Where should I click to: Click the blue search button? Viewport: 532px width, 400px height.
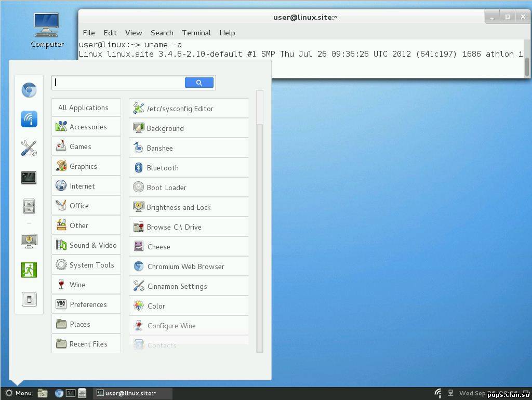pyautogui.click(x=199, y=83)
